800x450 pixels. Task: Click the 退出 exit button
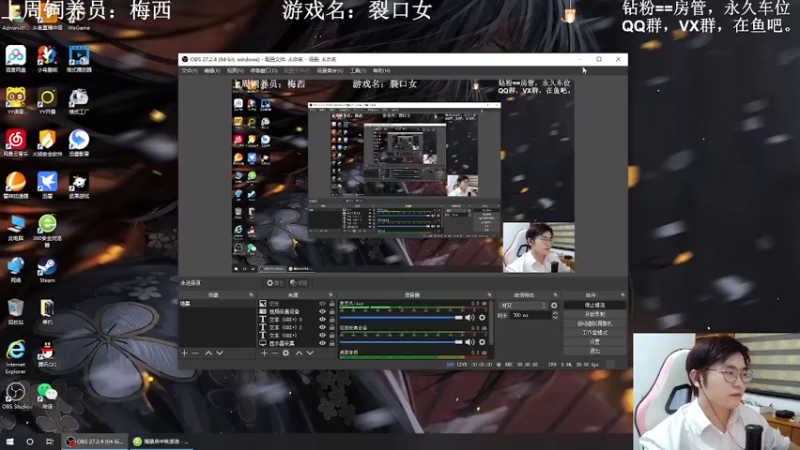[x=595, y=351]
